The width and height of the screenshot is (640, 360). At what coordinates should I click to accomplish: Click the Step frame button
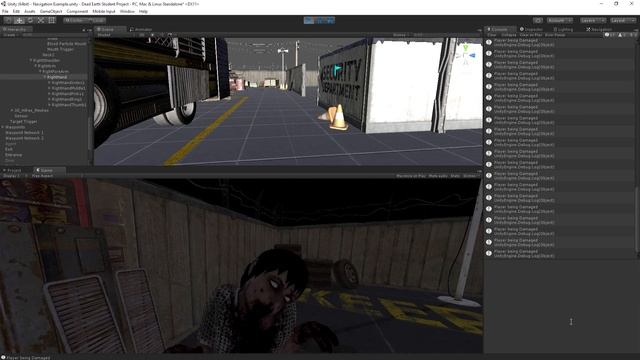(330, 20)
